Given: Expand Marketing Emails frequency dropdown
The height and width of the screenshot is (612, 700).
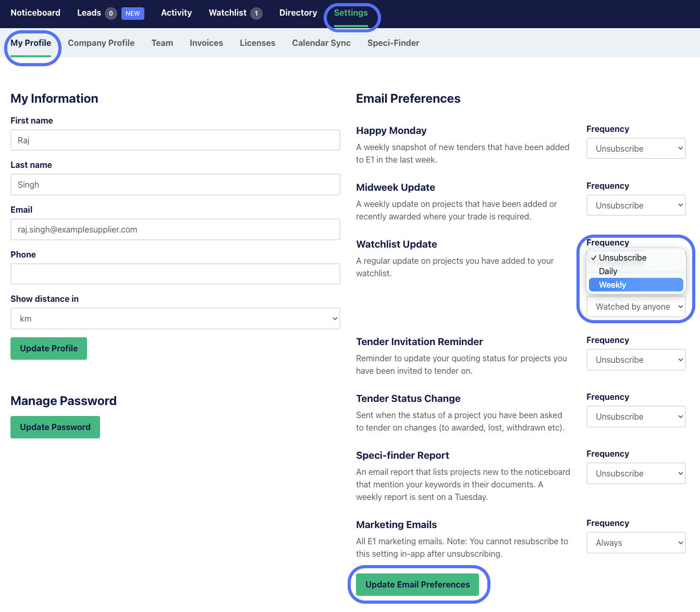Looking at the screenshot, I should coord(635,543).
